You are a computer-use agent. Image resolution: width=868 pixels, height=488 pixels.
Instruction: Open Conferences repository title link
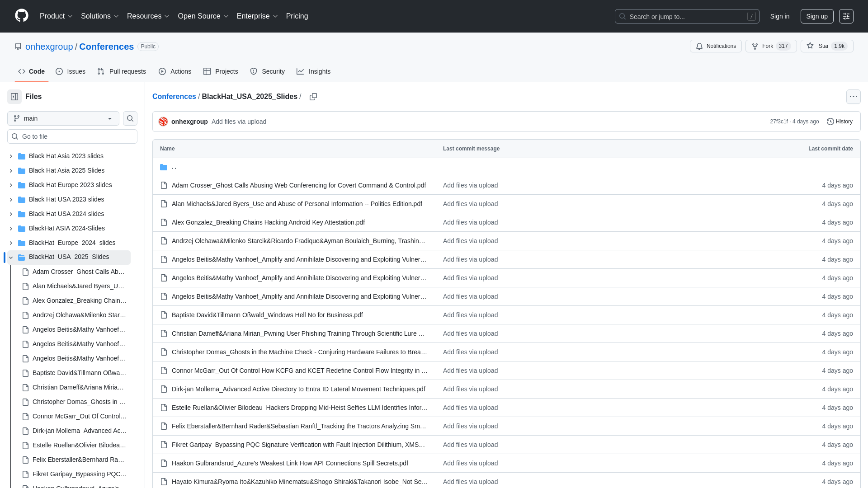pyautogui.click(x=106, y=47)
